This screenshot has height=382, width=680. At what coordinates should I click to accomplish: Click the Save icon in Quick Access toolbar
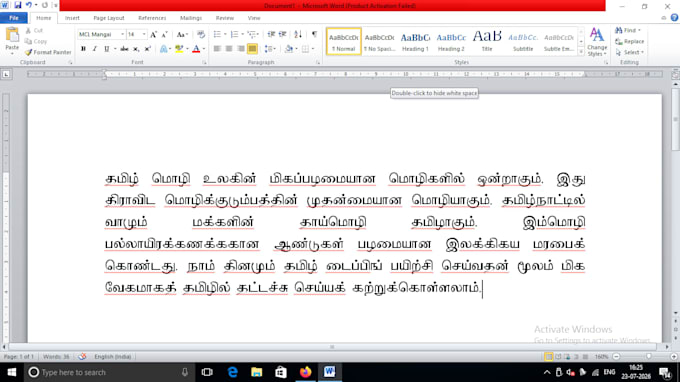tap(18, 5)
